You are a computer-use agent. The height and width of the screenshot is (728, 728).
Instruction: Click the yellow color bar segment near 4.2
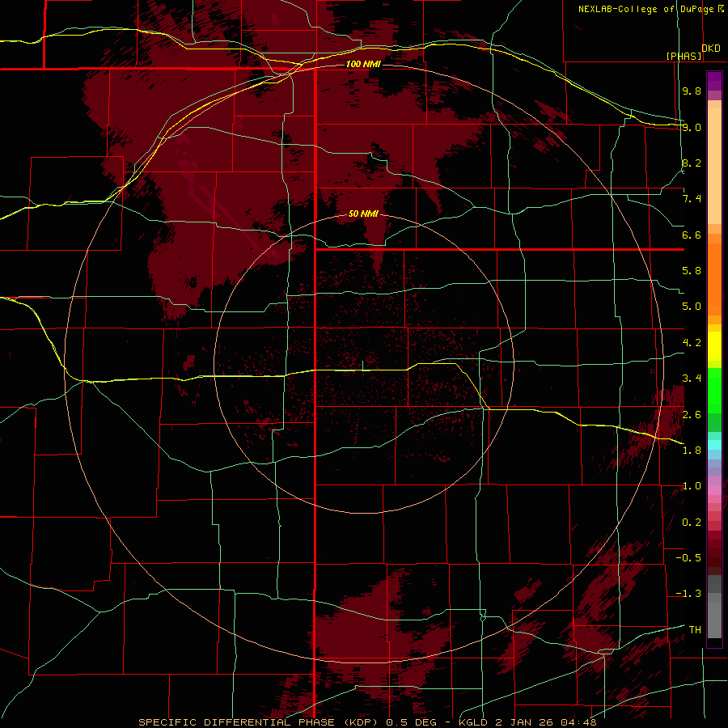pyautogui.click(x=714, y=346)
